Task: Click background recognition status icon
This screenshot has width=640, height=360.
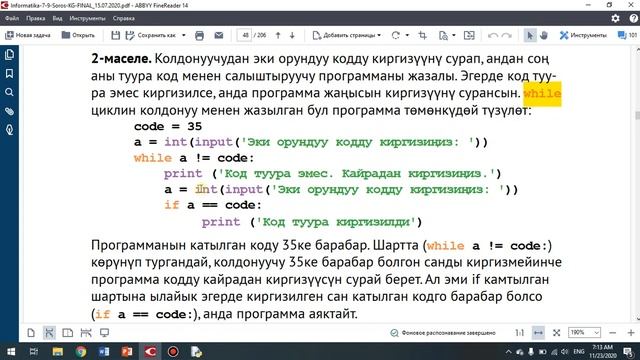Action: (394, 333)
